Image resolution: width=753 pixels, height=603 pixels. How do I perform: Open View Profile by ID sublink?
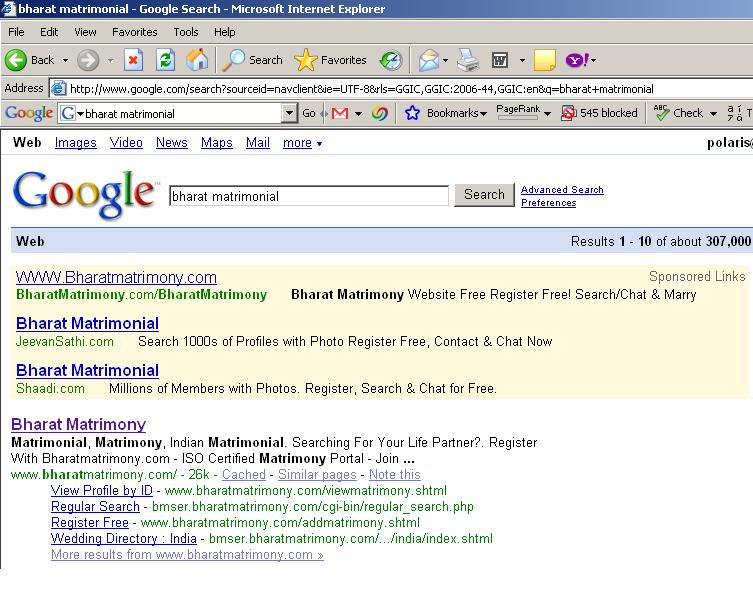coord(101,490)
